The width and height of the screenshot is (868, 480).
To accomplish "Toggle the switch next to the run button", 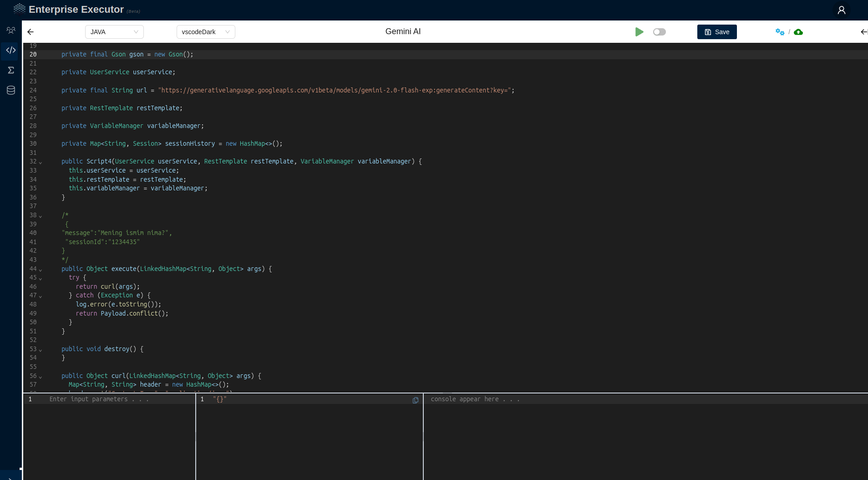I will point(659,32).
